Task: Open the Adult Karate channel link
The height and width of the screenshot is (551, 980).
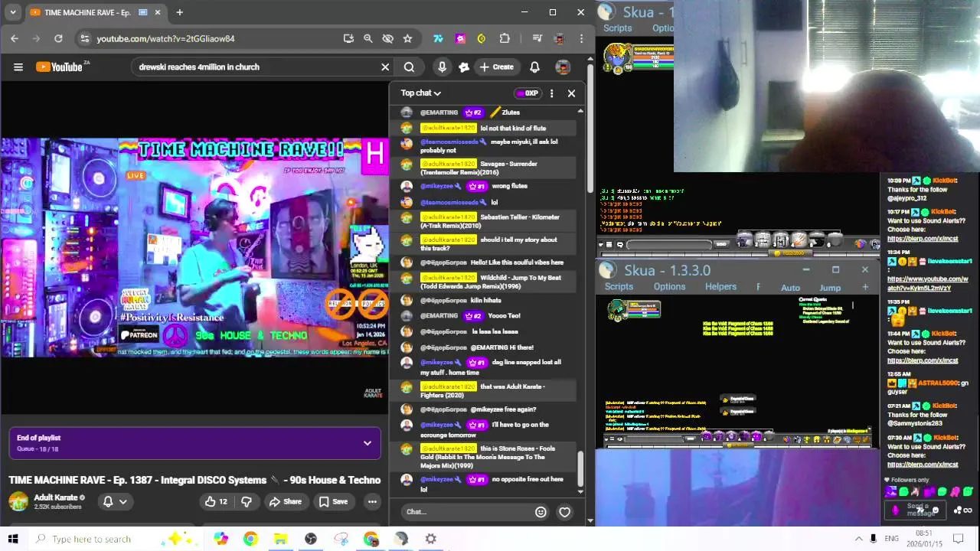Action: tap(55, 497)
